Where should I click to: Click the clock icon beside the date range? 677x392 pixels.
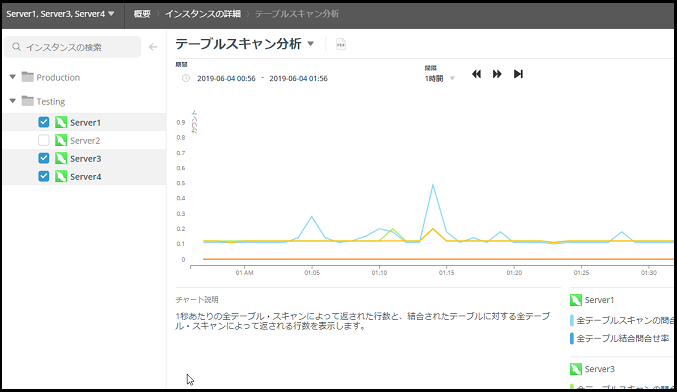(186, 78)
